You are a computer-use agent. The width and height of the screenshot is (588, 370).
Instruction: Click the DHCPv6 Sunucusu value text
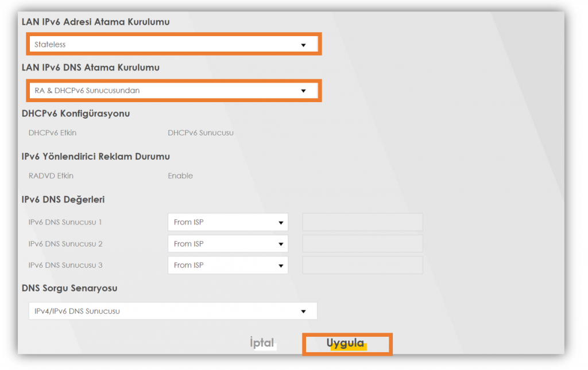point(200,133)
